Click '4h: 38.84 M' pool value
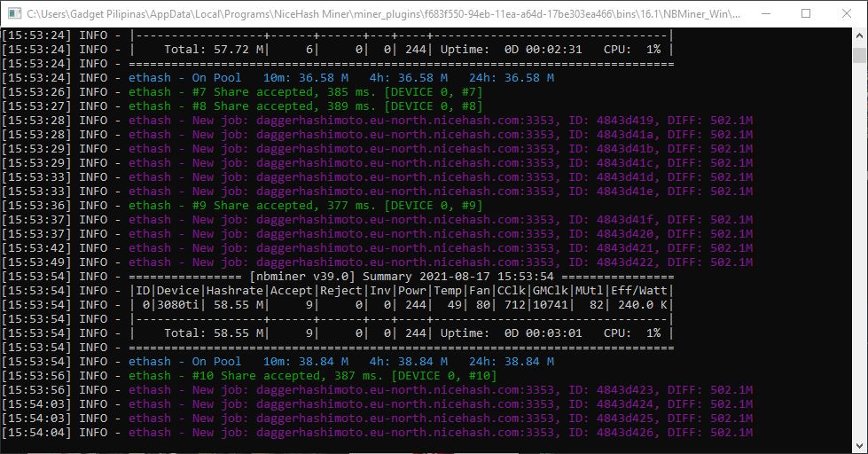The width and height of the screenshot is (868, 454). (x=409, y=362)
